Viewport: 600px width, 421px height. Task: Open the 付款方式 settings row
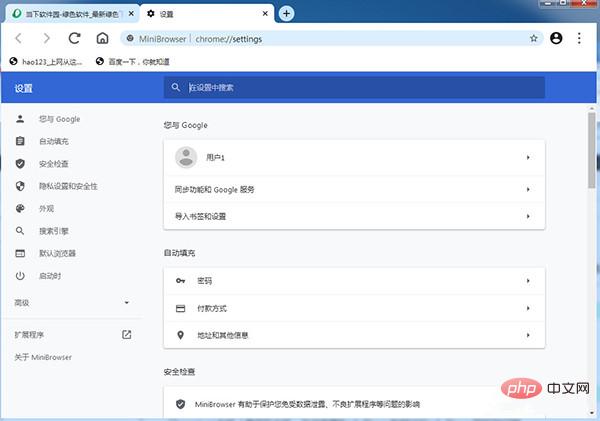click(x=354, y=308)
